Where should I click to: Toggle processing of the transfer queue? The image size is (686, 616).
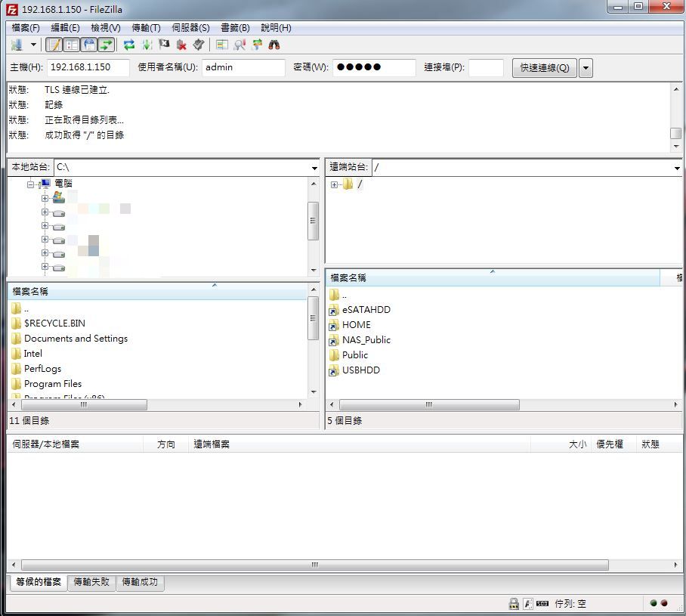(x=147, y=45)
